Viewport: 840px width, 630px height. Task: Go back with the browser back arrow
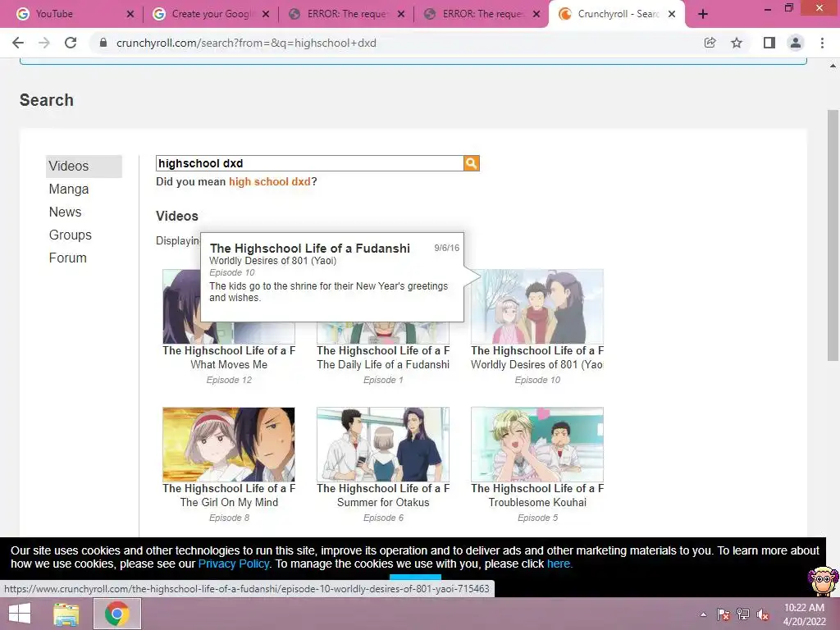[18, 43]
